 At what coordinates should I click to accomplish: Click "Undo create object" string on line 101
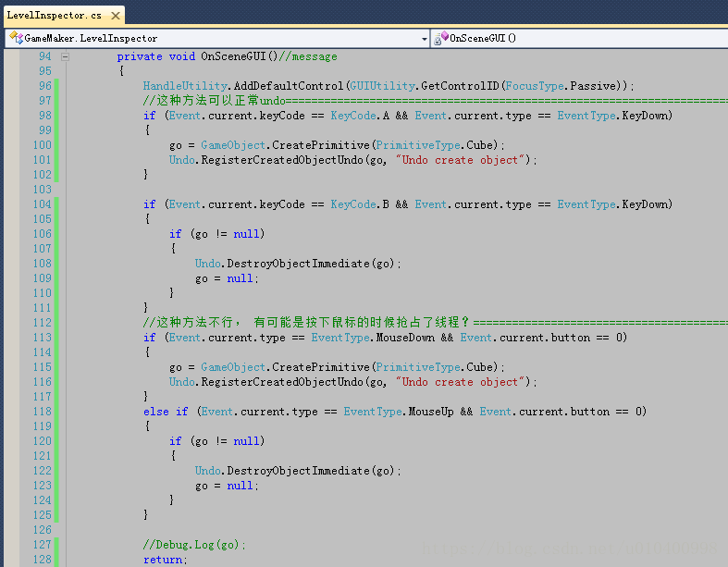[x=460, y=160]
